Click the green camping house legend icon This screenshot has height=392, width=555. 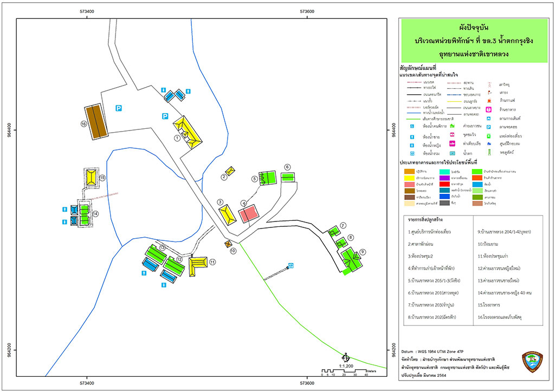[x=452, y=126]
